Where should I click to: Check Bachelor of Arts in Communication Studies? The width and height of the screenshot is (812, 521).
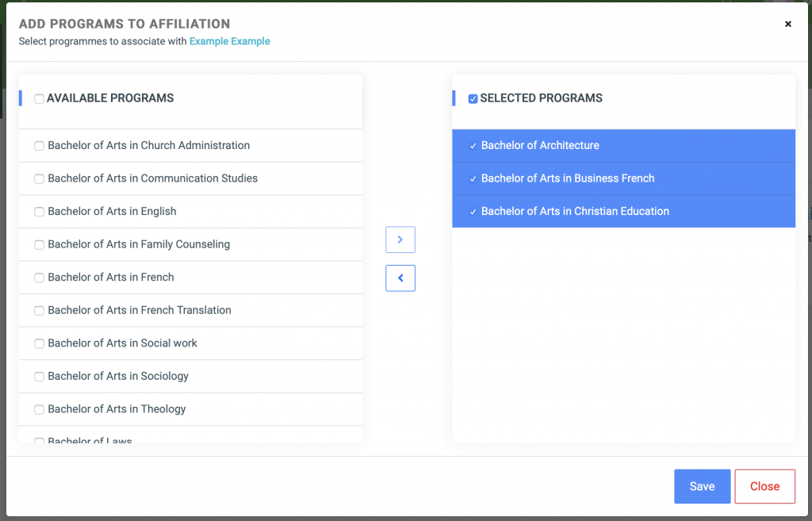coord(39,178)
